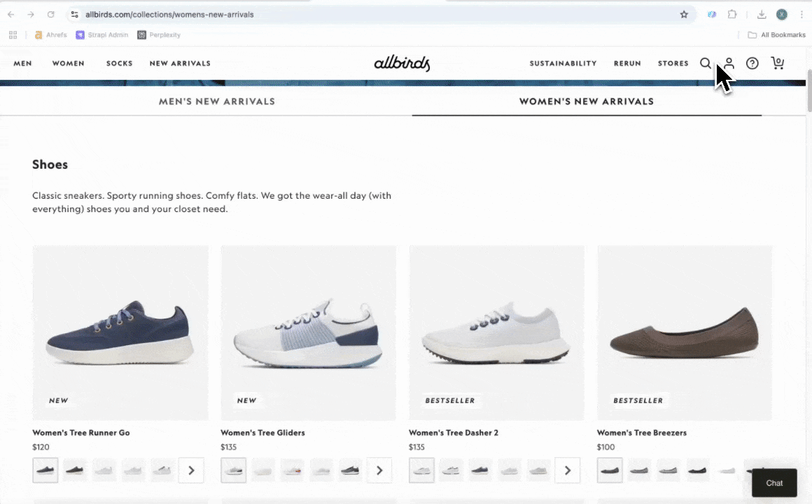Click the navy Tree Runner Go shoe image
This screenshot has width=812, height=504.
(x=120, y=332)
